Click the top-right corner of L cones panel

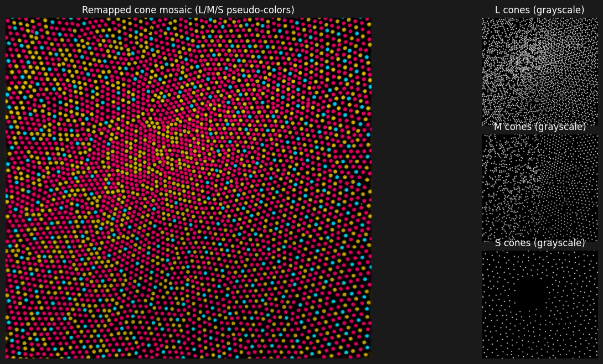(x=596, y=19)
